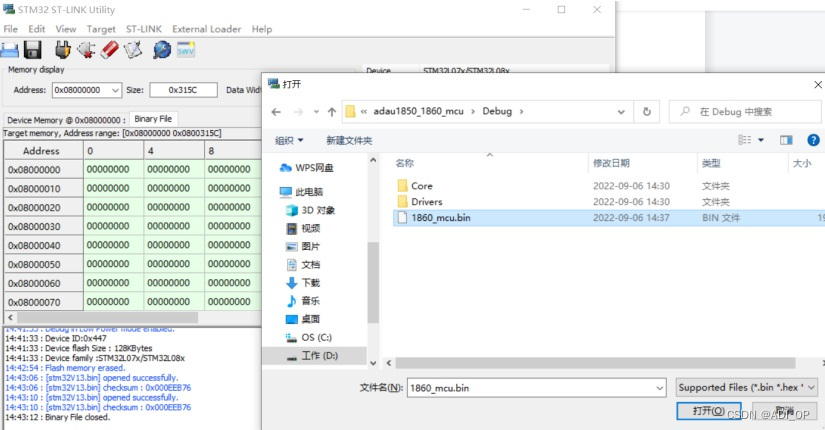Select 3D 对象 in the navigation pane

click(310, 211)
